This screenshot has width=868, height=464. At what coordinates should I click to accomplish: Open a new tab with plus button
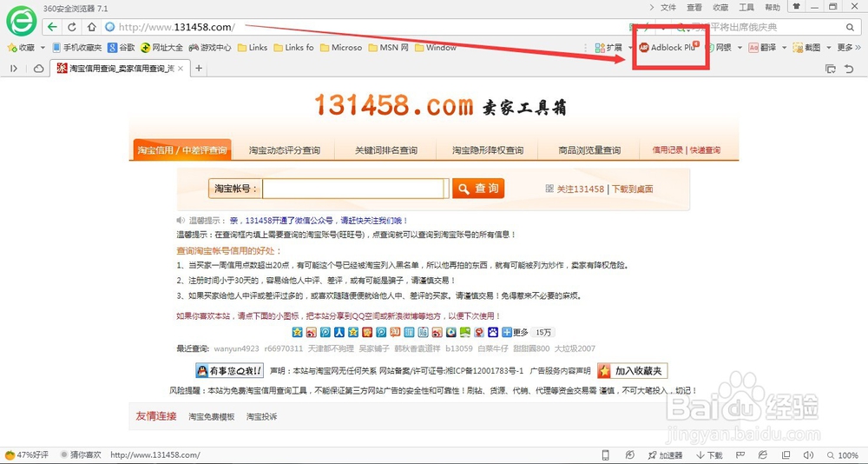(x=199, y=68)
